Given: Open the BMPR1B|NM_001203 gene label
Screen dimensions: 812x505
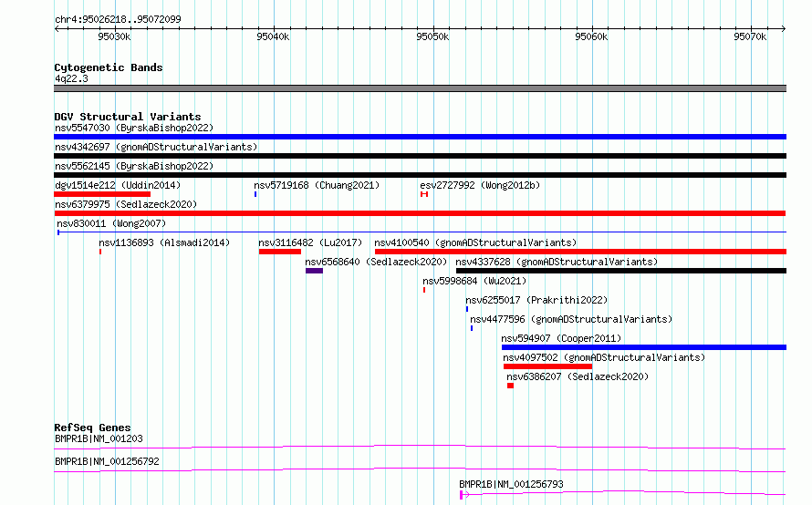Looking at the screenshot, I should 99,438.
